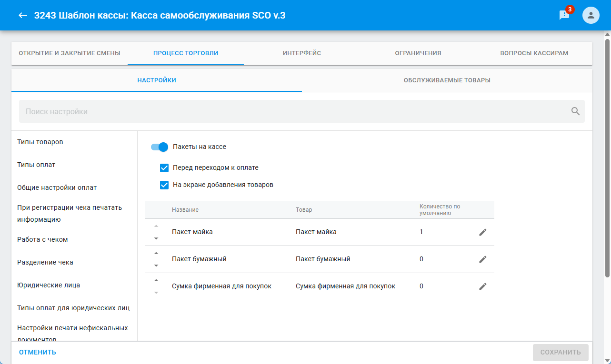Click Пакет-майка in the Товар column
Image resolution: width=611 pixels, height=364 pixels.
coord(316,232)
